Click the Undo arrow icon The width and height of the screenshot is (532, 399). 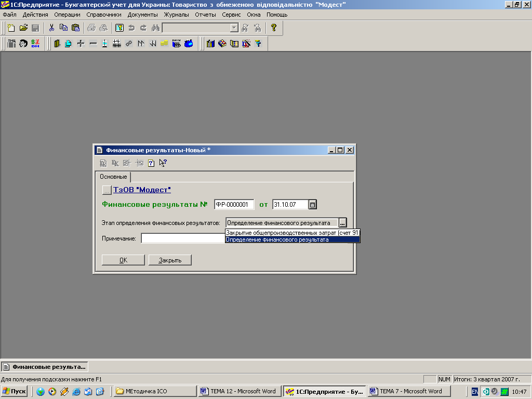click(131, 28)
